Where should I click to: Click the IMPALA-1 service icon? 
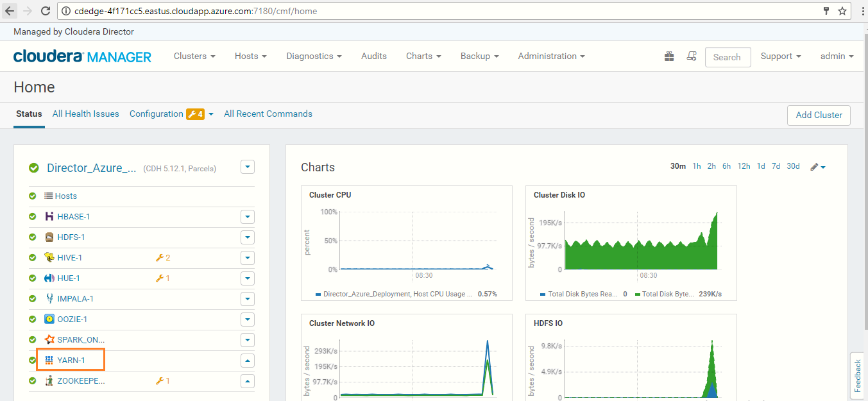pos(49,298)
